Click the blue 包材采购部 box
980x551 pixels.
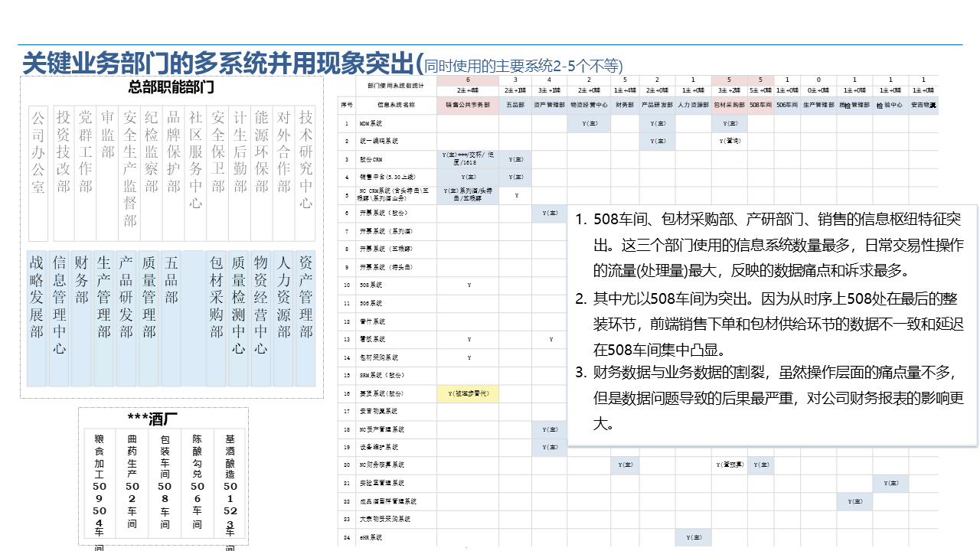pyautogui.click(x=217, y=318)
